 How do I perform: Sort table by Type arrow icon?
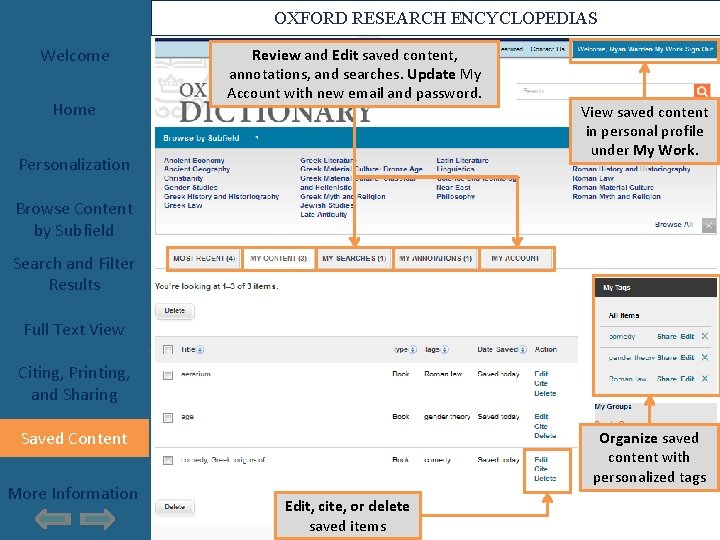pyautogui.click(x=413, y=350)
